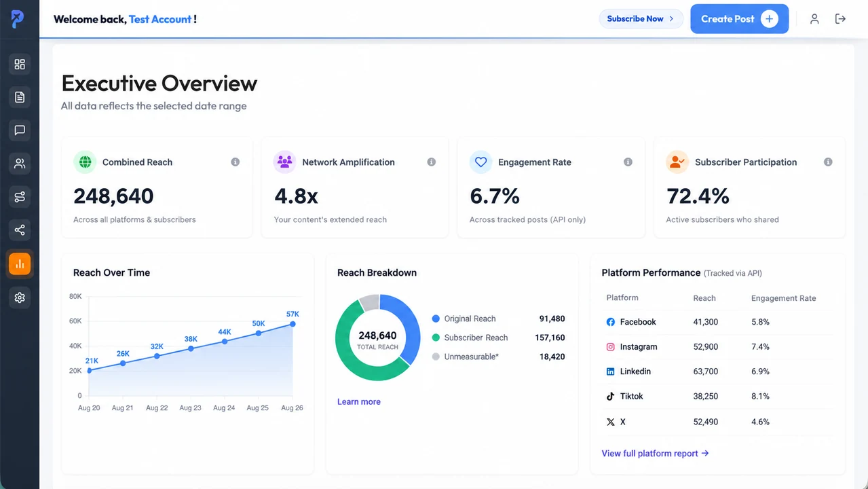This screenshot has width=868, height=489.
Task: Click the Network Amplification info icon
Action: click(x=431, y=162)
